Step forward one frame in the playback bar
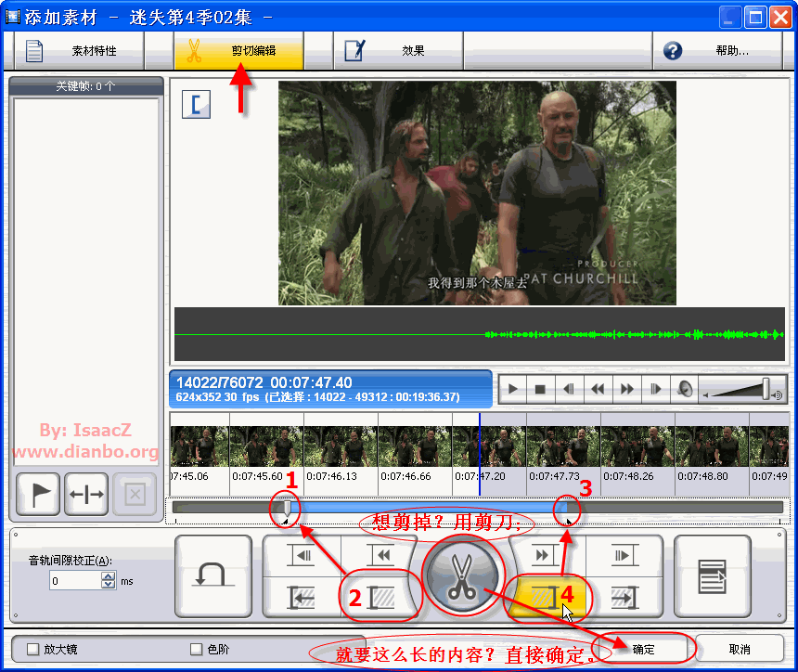The height and width of the screenshot is (672, 798). click(655, 390)
